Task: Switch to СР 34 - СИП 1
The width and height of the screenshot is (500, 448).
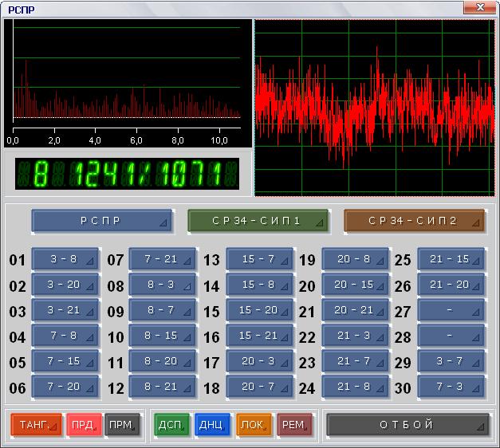Action: click(258, 221)
